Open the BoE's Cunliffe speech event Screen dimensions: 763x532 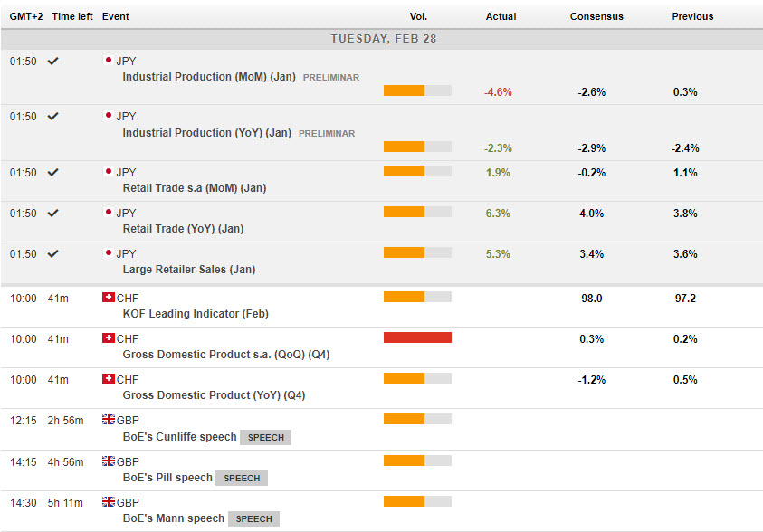pyautogui.click(x=179, y=437)
